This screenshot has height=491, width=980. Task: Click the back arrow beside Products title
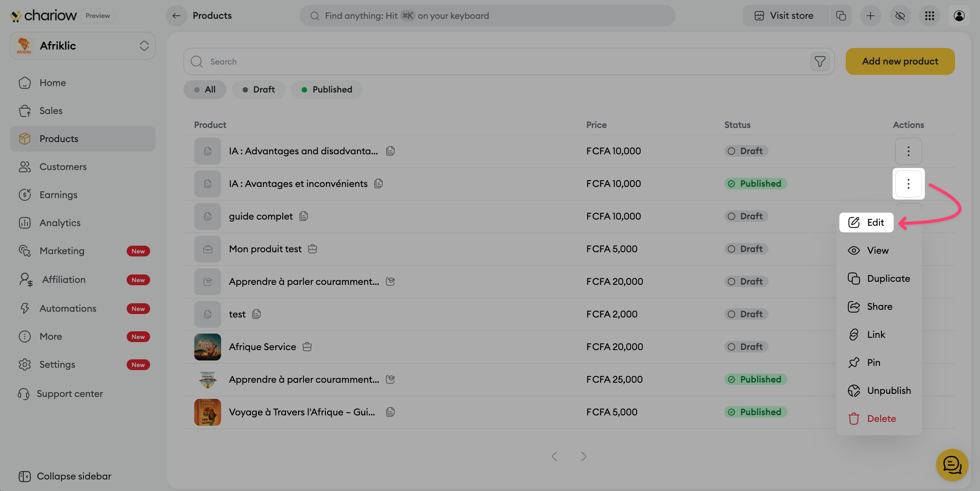click(176, 16)
